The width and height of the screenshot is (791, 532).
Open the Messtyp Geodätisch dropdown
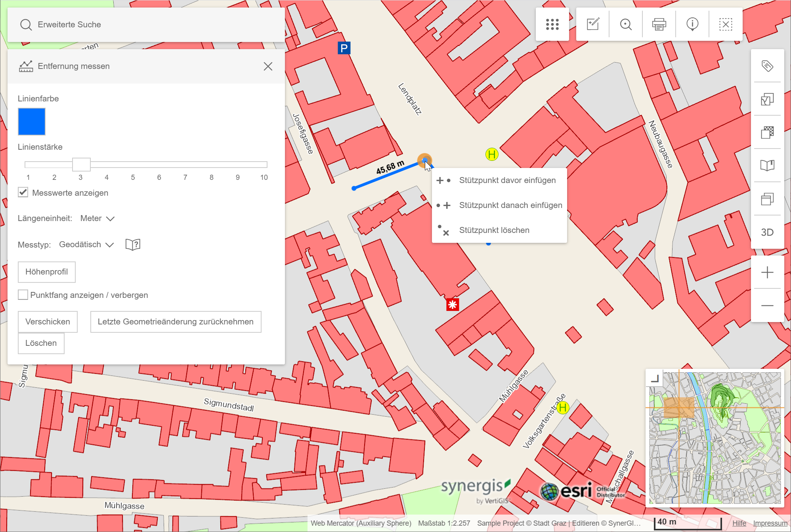click(86, 245)
